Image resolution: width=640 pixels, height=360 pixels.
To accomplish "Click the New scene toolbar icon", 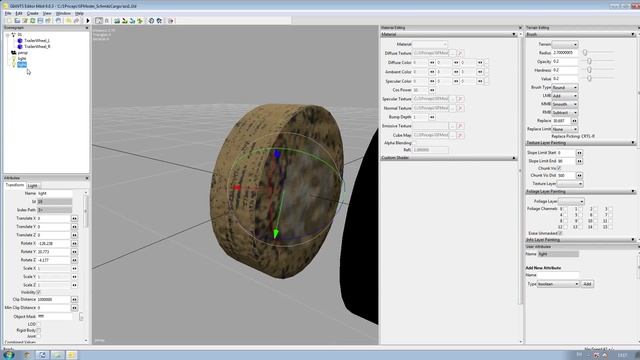I will (9, 20).
